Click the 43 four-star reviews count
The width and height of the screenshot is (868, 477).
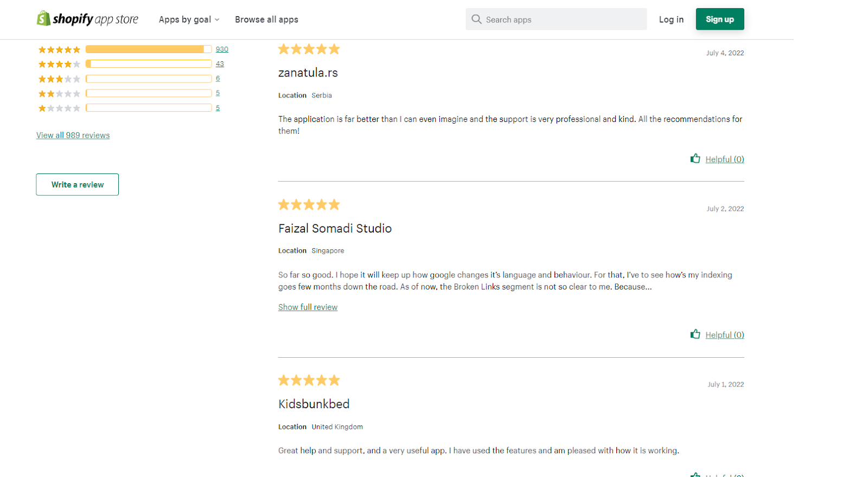coord(220,64)
